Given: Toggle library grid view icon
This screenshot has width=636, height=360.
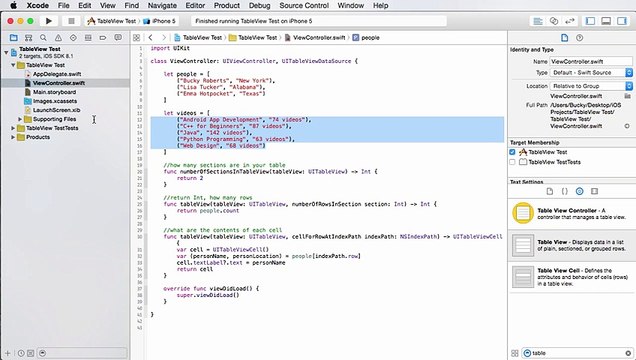Looking at the screenshot, I should [515, 353].
